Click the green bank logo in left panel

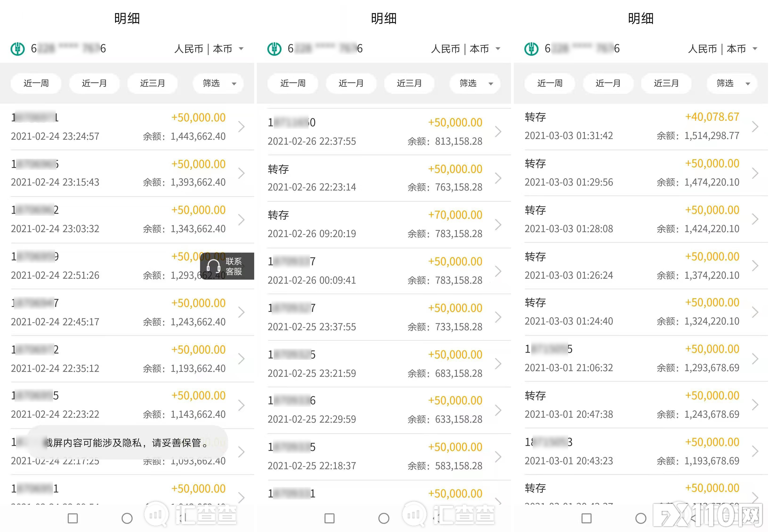click(17, 48)
